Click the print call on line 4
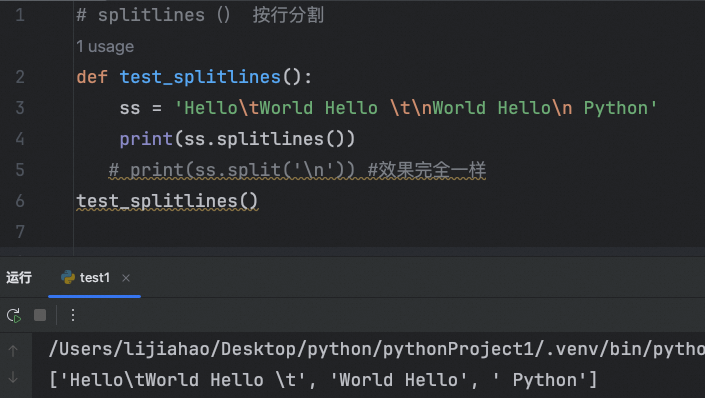 [x=237, y=139]
